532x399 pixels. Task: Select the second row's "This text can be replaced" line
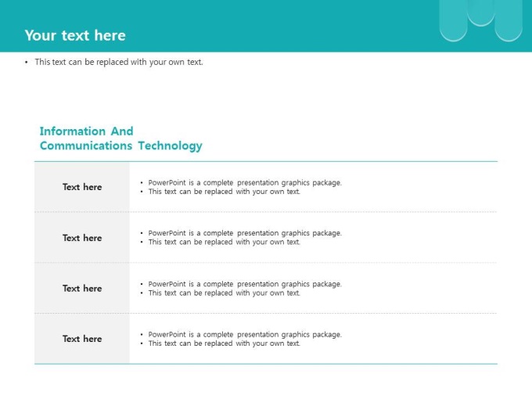[224, 243]
